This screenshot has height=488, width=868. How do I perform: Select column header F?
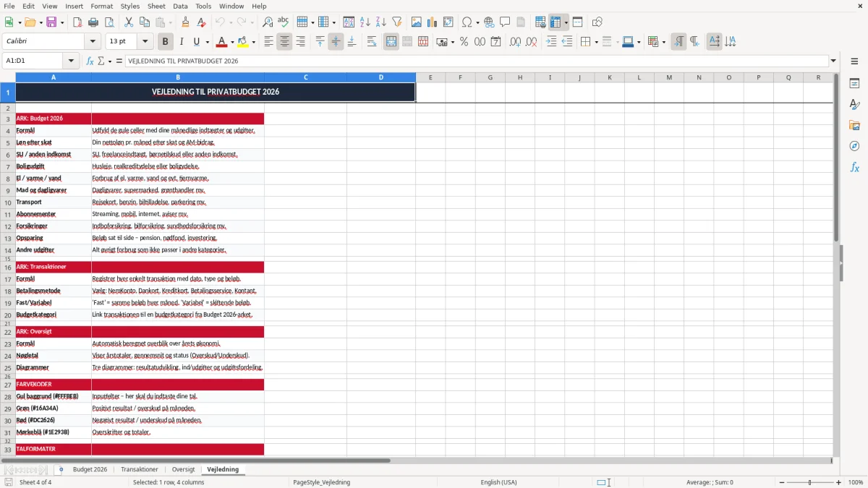(x=460, y=77)
